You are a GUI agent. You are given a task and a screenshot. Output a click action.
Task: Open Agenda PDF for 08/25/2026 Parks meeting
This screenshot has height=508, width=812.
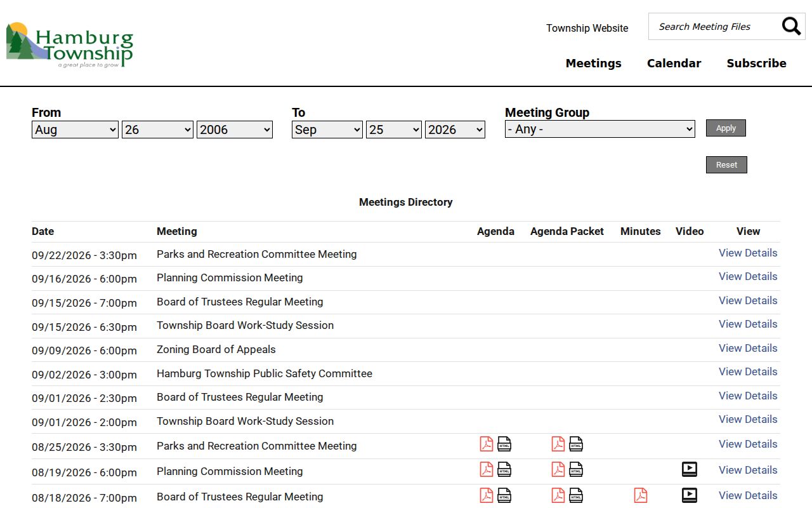487,444
